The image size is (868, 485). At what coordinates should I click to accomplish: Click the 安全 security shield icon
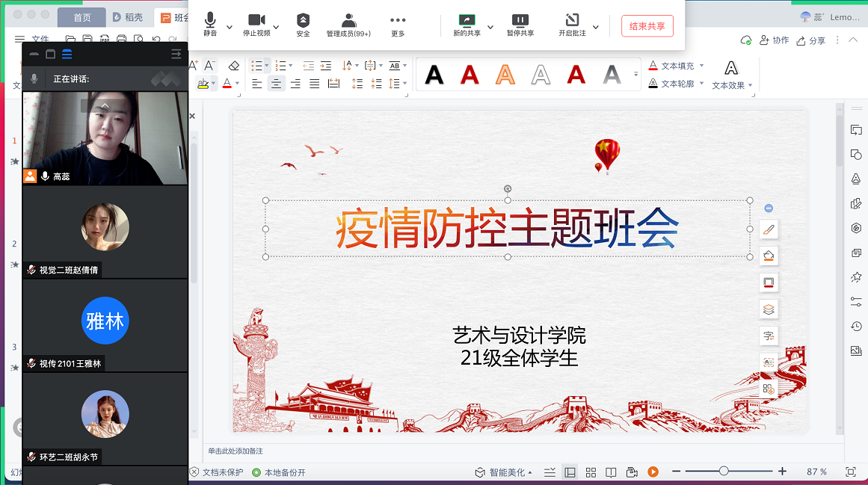coord(303,21)
